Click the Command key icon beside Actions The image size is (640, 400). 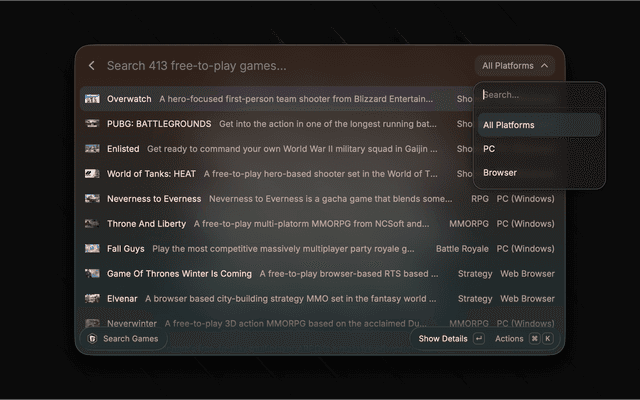[534, 338]
